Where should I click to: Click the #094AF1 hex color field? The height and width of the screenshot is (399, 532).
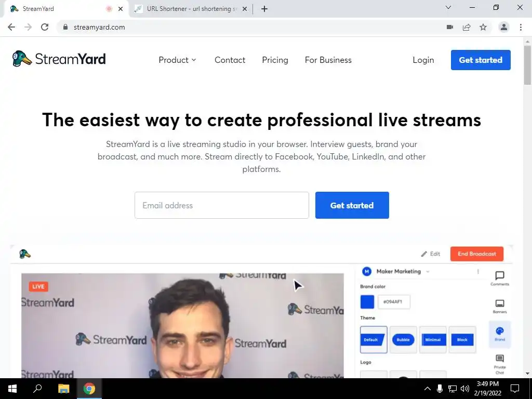(x=394, y=302)
